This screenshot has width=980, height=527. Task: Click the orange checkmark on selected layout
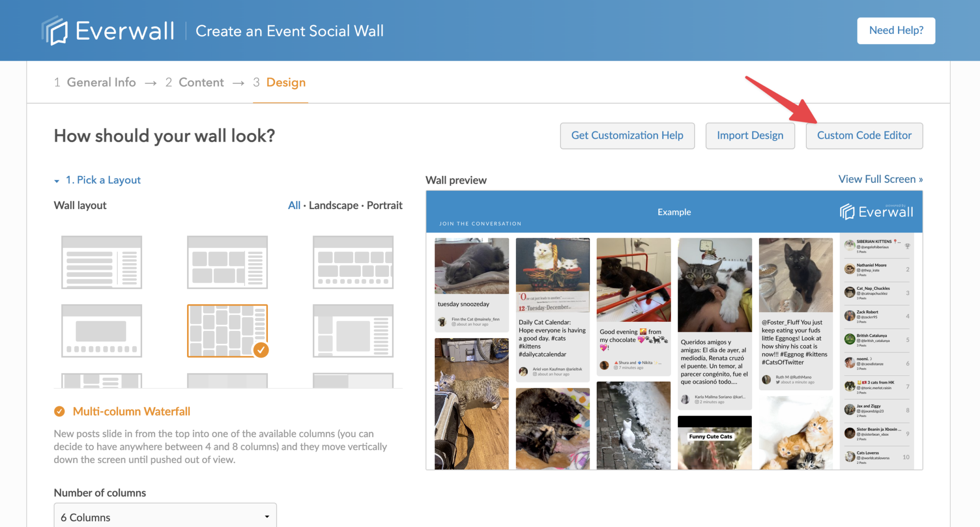[x=261, y=350]
